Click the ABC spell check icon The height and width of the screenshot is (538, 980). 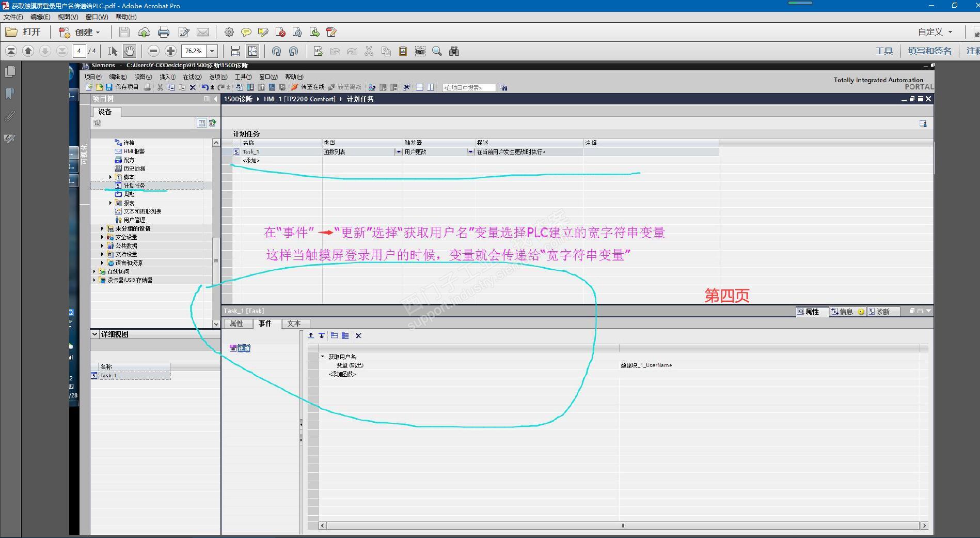318,51
